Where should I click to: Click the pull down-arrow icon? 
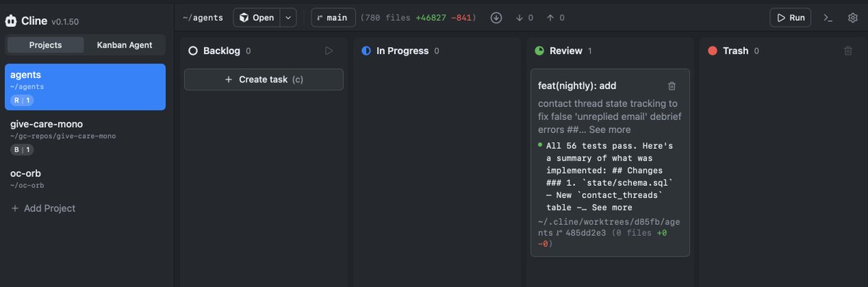(x=519, y=17)
